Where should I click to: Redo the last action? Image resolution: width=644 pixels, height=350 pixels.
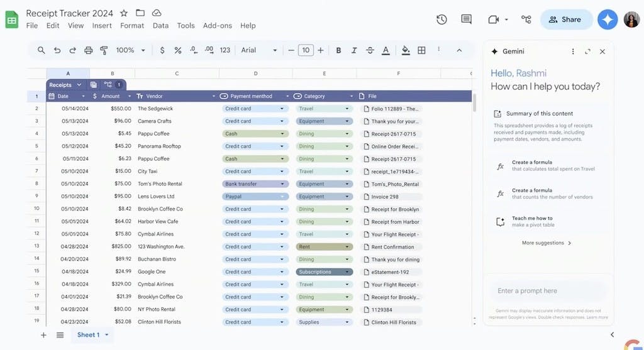73,50
